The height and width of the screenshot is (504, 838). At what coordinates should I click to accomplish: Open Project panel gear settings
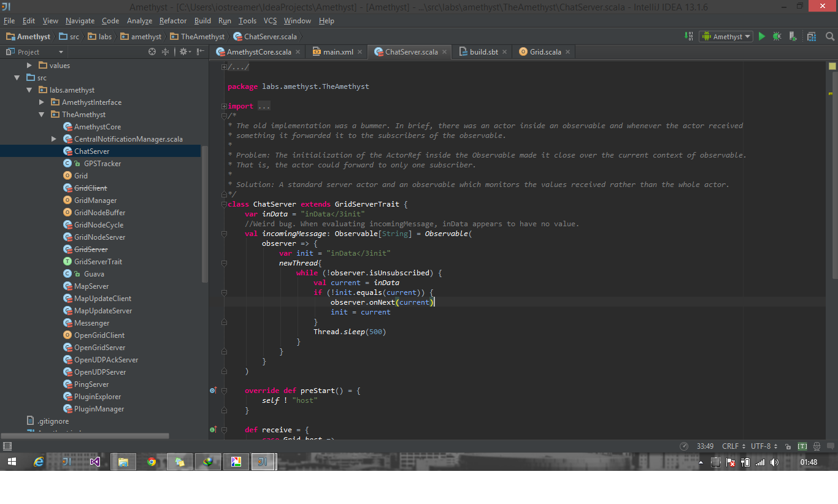pyautogui.click(x=183, y=52)
